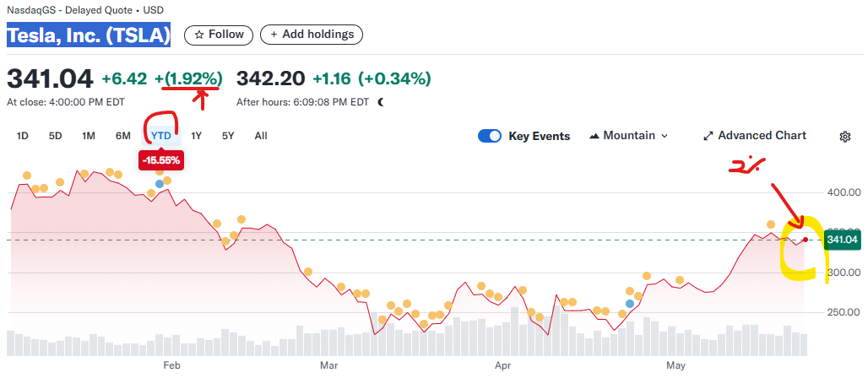Click the green 341.04 price axis tag
The width and height of the screenshot is (868, 378).
[842, 240]
